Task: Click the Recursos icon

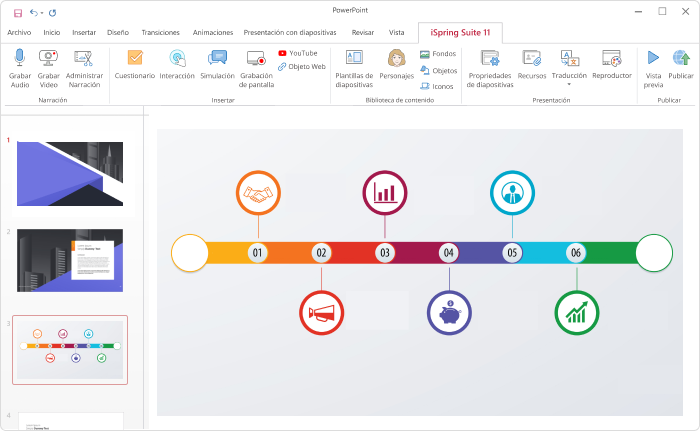Action: point(532,58)
